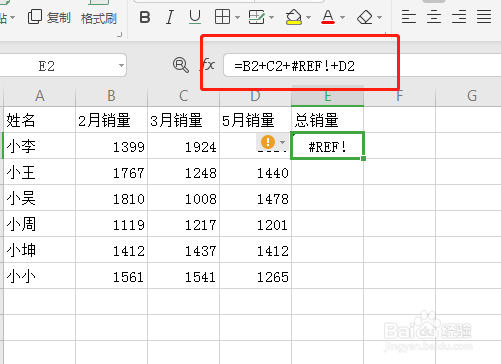501x364 pixels.
Task: Toggle bold formatting
Action: coord(145,17)
